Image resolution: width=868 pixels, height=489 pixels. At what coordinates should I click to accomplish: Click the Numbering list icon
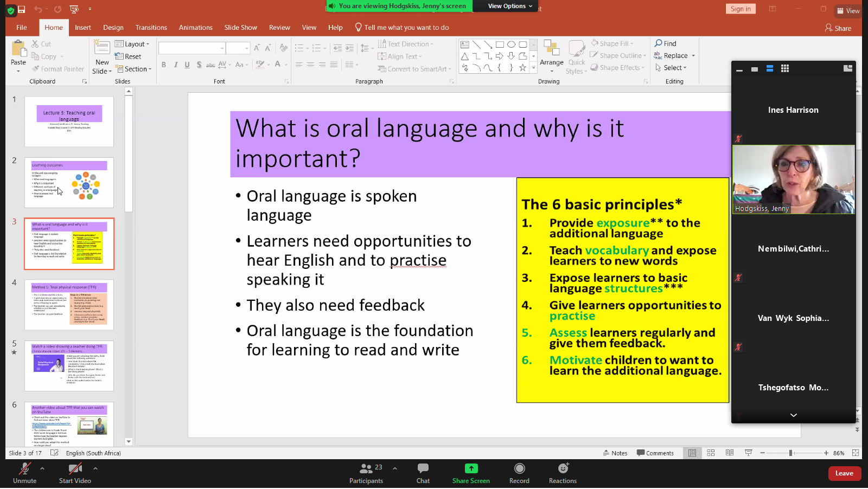[x=317, y=48]
